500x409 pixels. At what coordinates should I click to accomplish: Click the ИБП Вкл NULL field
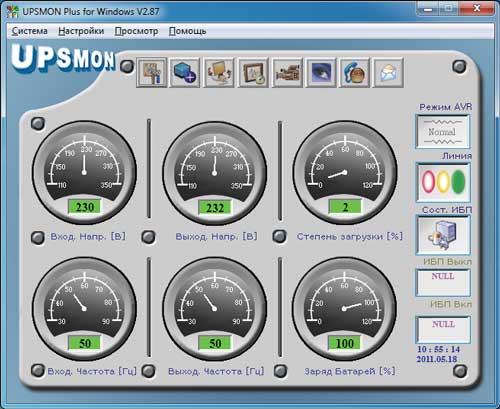click(443, 330)
